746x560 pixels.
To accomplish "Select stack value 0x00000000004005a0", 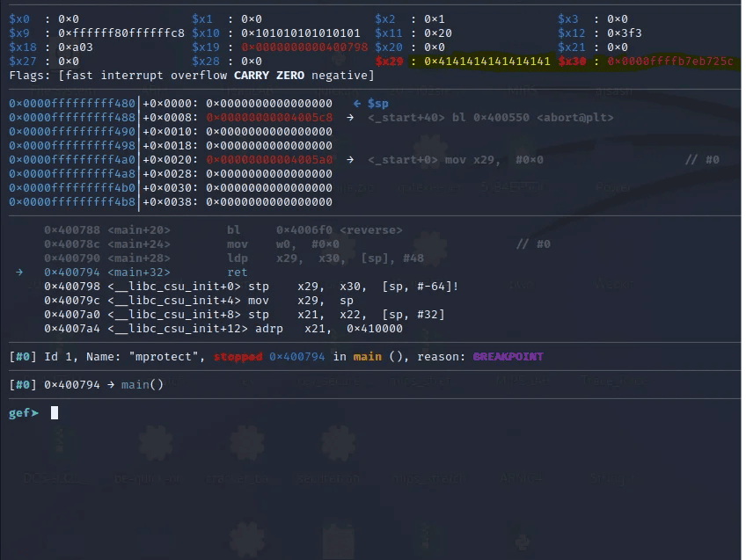I will tap(269, 160).
